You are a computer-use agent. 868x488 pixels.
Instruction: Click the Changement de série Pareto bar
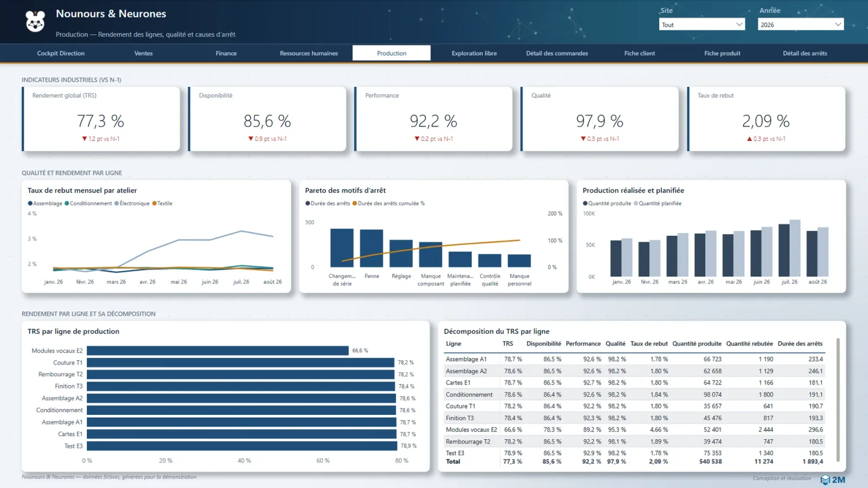342,248
